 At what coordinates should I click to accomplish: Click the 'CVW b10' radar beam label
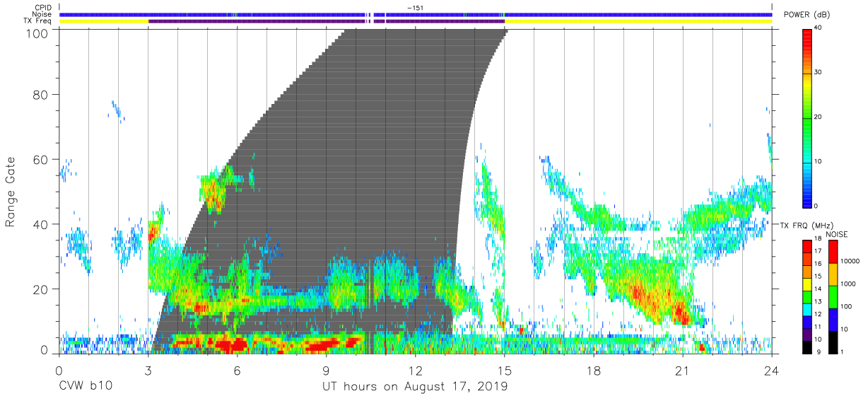point(85,387)
